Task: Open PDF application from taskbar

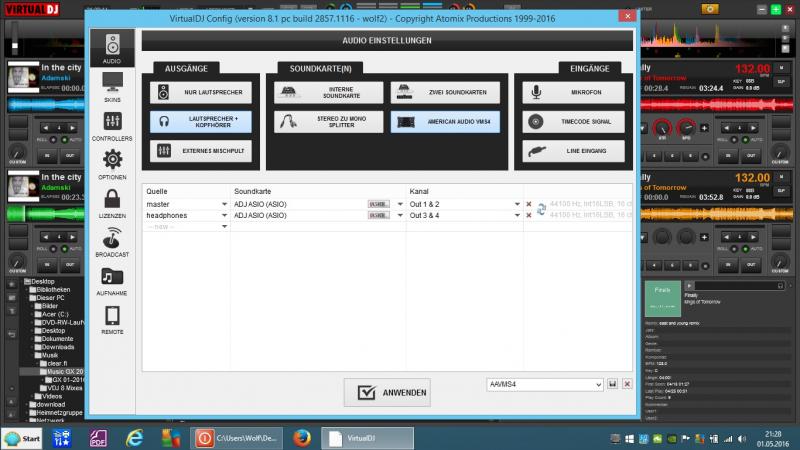Action: [98, 438]
